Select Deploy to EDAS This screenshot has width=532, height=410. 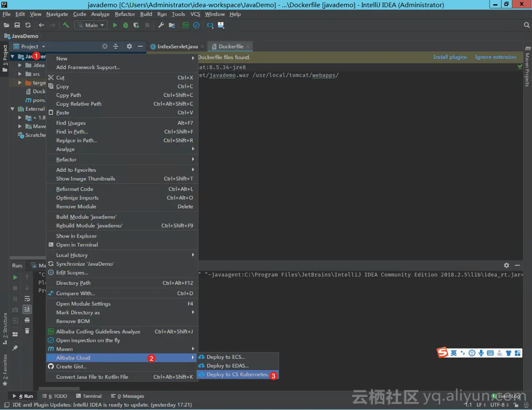pyautogui.click(x=238, y=366)
